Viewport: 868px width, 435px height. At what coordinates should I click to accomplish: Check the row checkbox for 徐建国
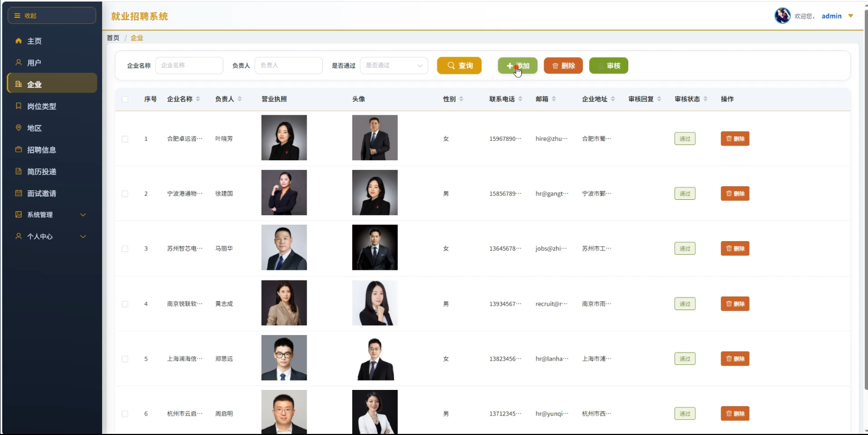pyautogui.click(x=125, y=194)
